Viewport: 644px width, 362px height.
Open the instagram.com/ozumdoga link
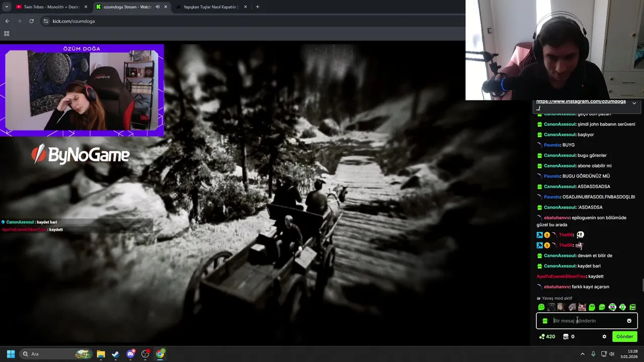tap(581, 103)
